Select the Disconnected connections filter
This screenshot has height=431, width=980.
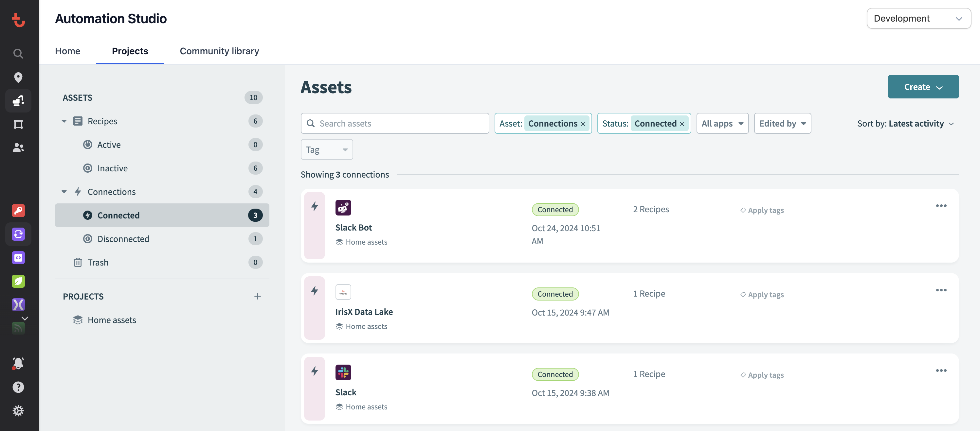click(x=123, y=239)
